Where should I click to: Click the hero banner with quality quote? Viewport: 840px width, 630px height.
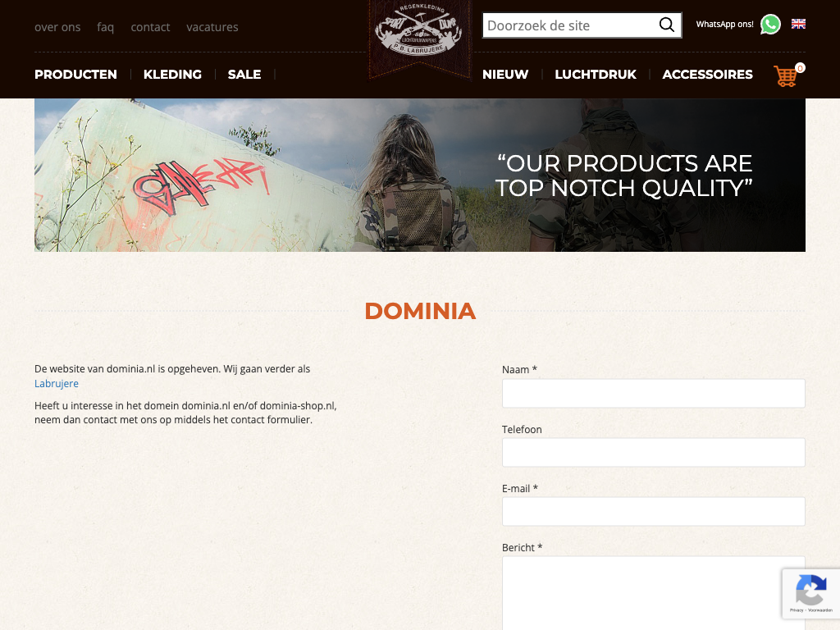click(420, 176)
